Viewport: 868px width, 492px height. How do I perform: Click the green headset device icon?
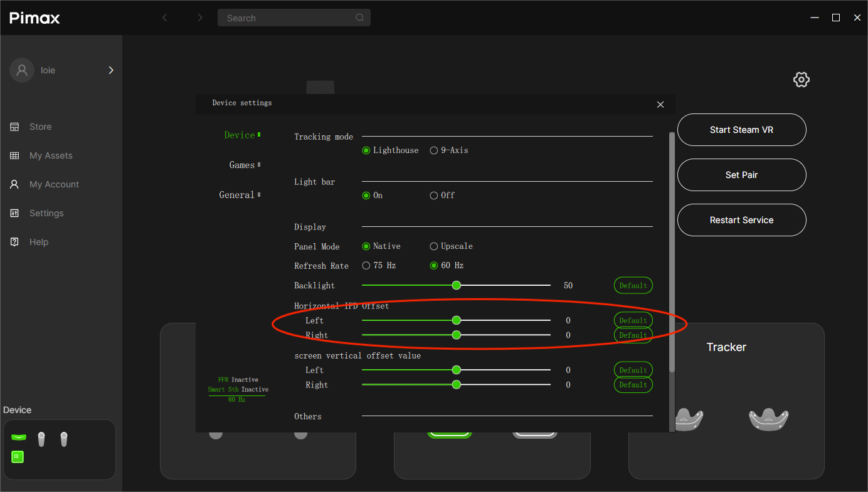click(x=18, y=437)
